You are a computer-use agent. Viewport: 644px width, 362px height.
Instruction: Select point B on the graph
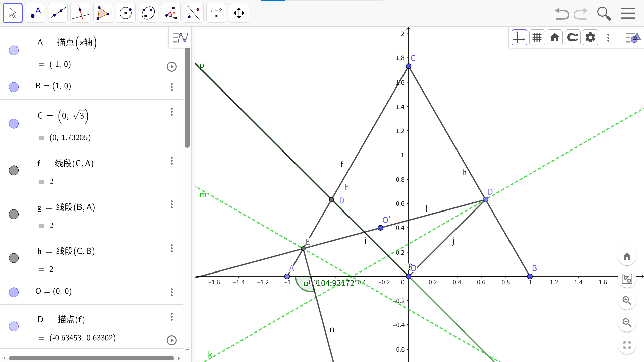530,277
